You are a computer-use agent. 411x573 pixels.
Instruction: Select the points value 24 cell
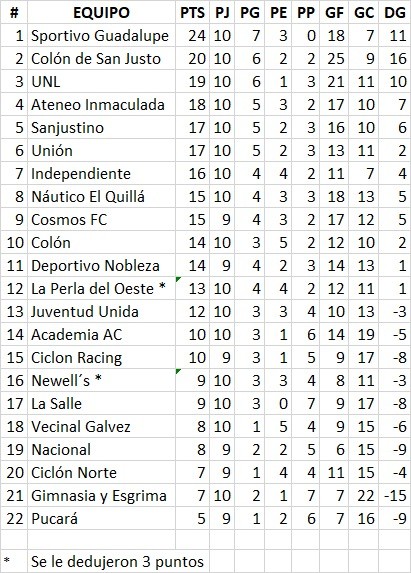point(192,36)
